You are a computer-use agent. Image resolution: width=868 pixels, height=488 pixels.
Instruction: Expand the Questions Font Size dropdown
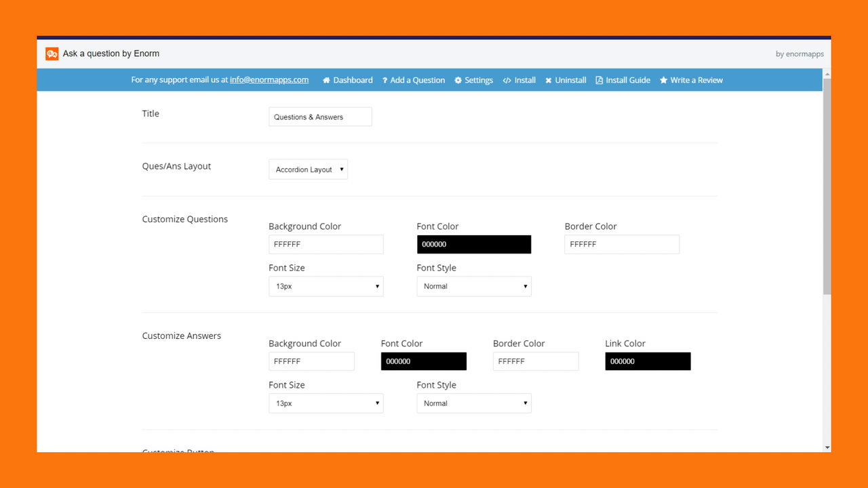(x=325, y=286)
